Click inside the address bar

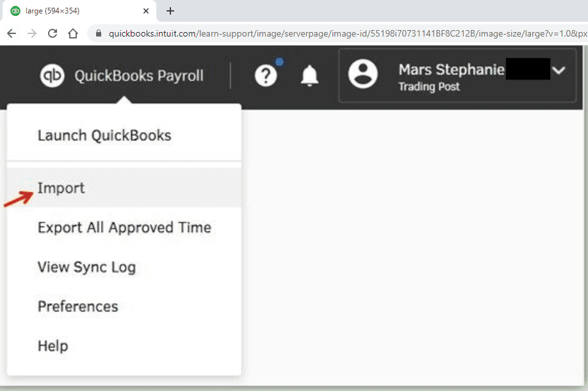coord(288,33)
